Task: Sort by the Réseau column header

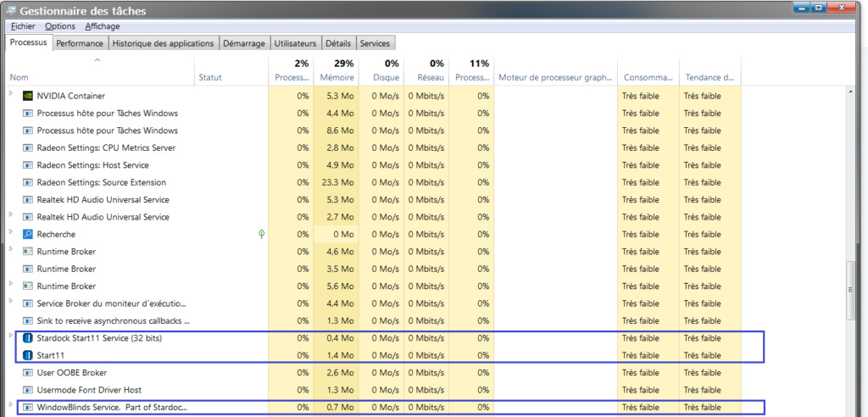Action: [426, 70]
